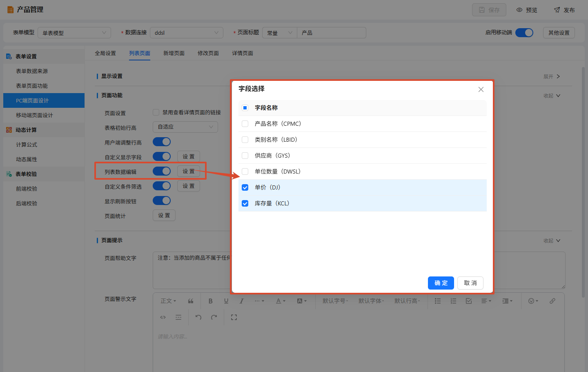Click the 动态计算 section icon

[9, 130]
